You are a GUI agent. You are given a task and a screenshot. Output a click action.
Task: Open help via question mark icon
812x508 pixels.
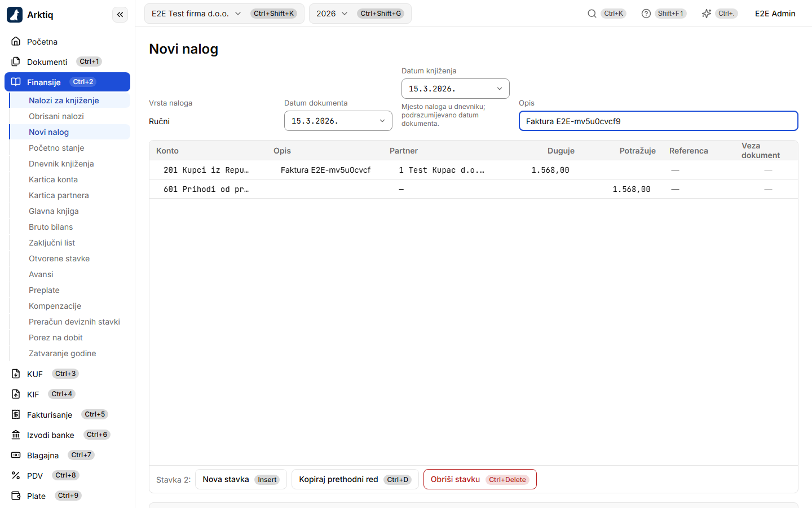(x=646, y=14)
